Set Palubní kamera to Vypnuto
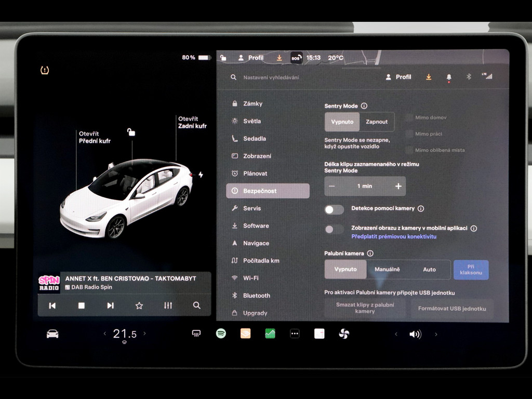The image size is (532, 399). (x=345, y=270)
